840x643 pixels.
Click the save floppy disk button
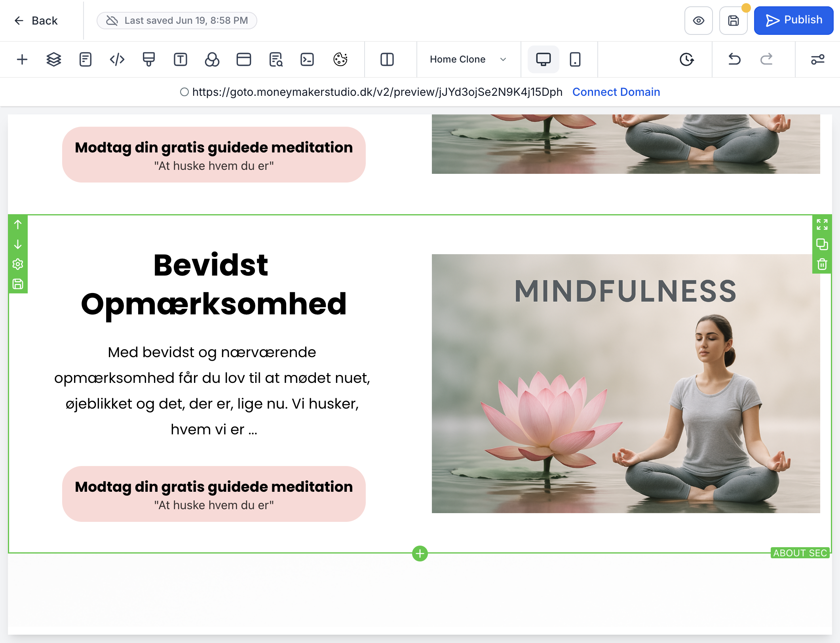tap(734, 21)
